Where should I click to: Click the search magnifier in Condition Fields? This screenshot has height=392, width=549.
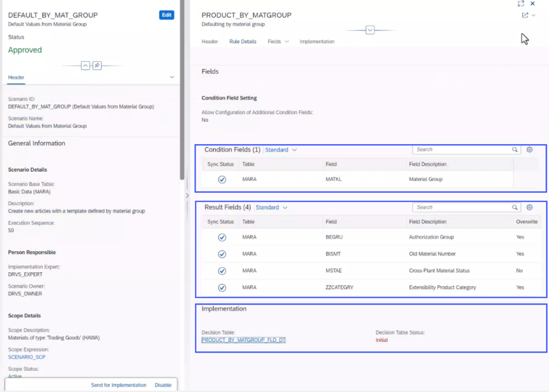pos(515,149)
